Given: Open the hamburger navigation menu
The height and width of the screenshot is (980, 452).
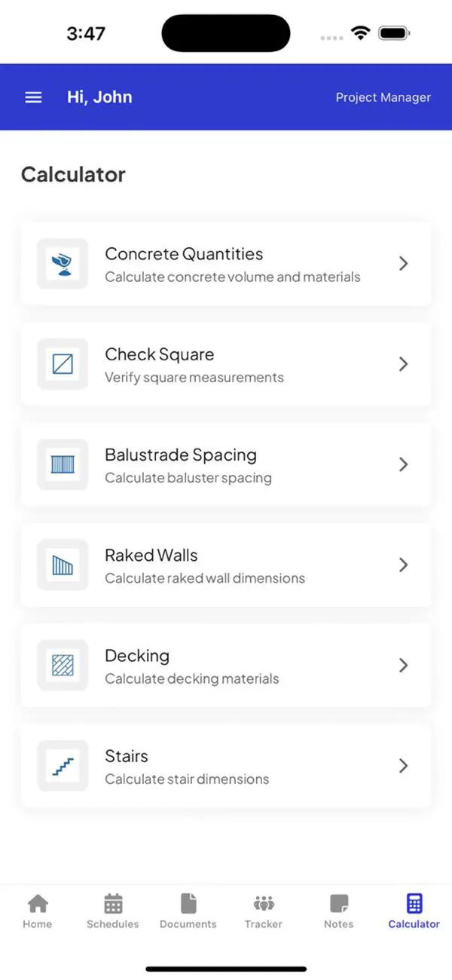Looking at the screenshot, I should click(x=32, y=96).
